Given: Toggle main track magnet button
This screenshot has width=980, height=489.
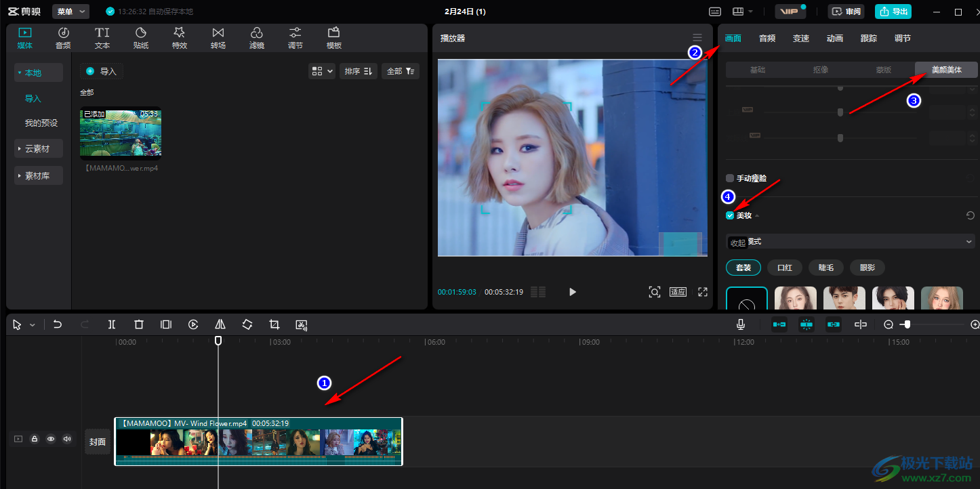Looking at the screenshot, I should [779, 324].
